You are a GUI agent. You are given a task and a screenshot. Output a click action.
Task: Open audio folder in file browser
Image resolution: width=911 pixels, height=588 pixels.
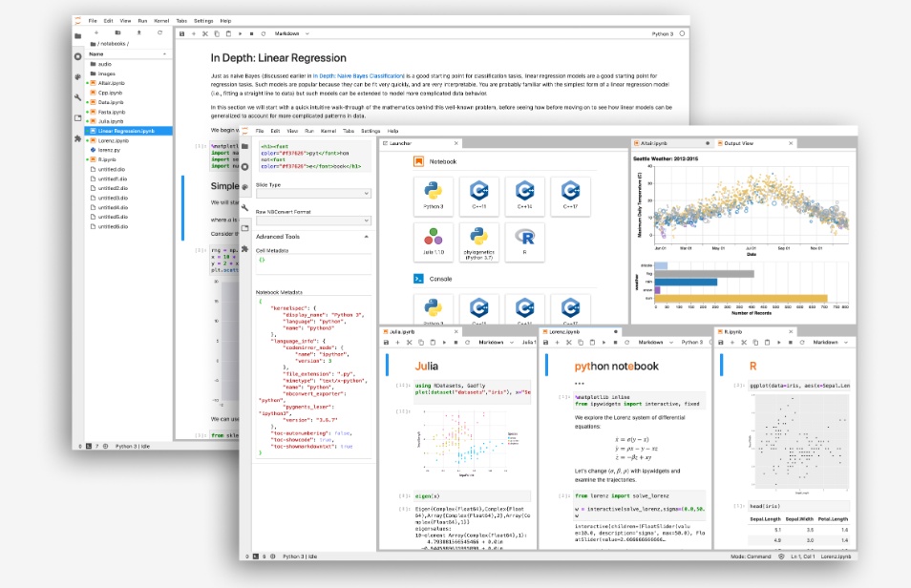(128, 64)
